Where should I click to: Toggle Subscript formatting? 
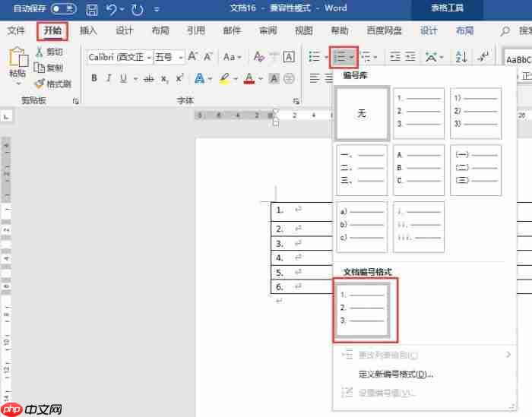coord(164,79)
